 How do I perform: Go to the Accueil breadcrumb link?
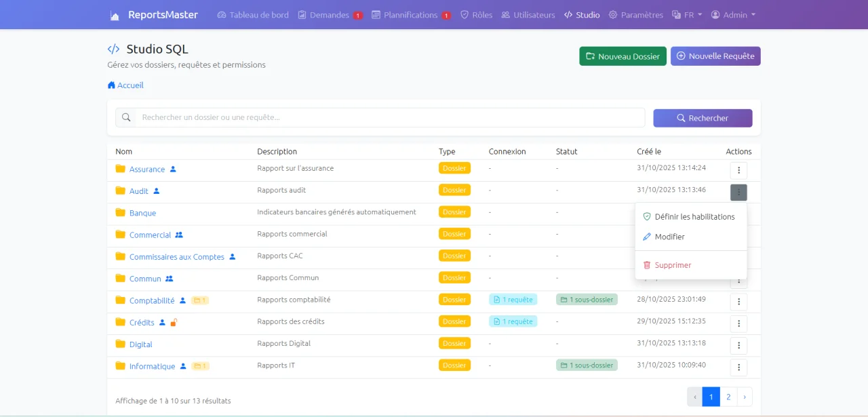coord(125,85)
